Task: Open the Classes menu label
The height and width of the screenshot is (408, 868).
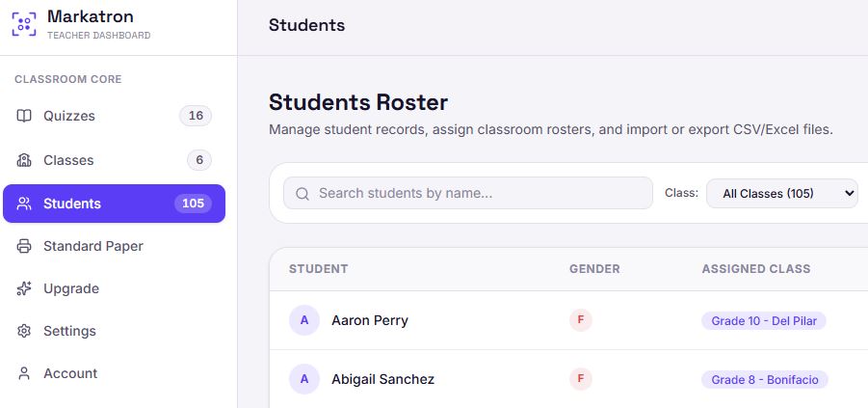Action: point(68,160)
